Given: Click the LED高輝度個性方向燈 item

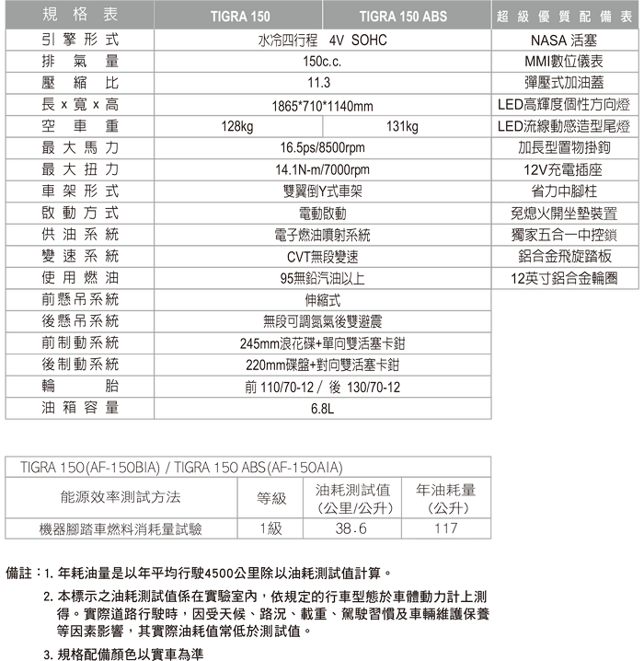Looking at the screenshot, I should [x=564, y=105].
